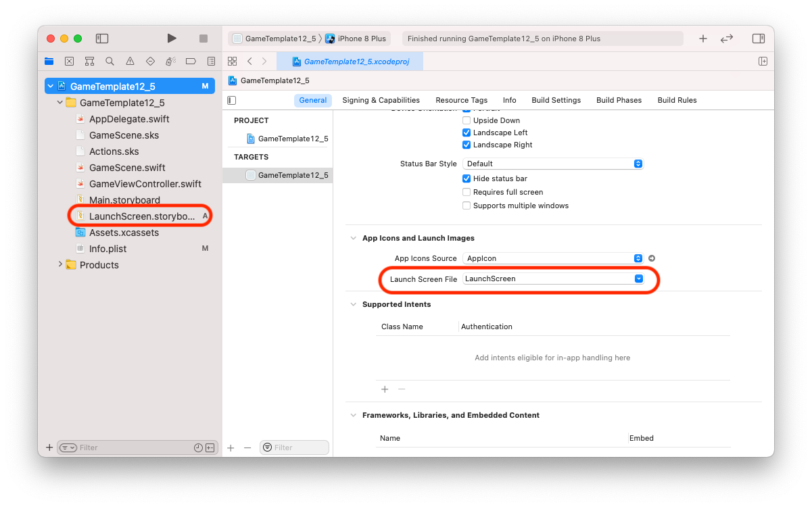Switch to the Info tab
Image resolution: width=812 pixels, height=507 pixels.
[x=510, y=100]
